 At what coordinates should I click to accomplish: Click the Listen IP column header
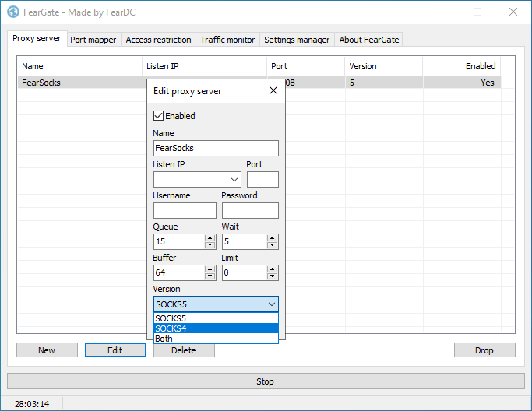coord(205,66)
